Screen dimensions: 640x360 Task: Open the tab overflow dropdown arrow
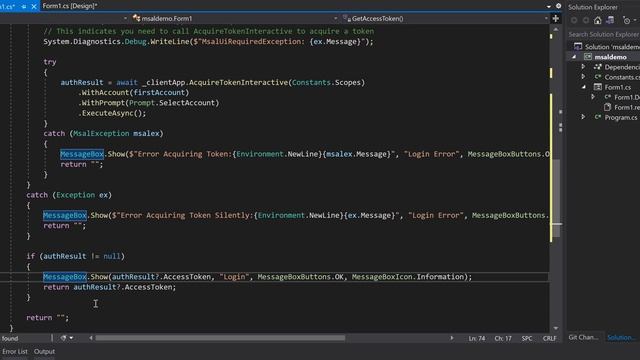549,7
